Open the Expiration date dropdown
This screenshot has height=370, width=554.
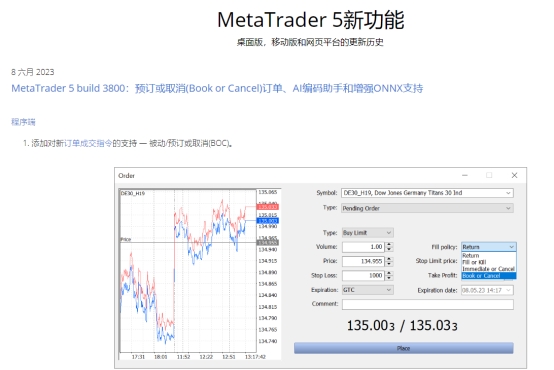click(x=487, y=290)
